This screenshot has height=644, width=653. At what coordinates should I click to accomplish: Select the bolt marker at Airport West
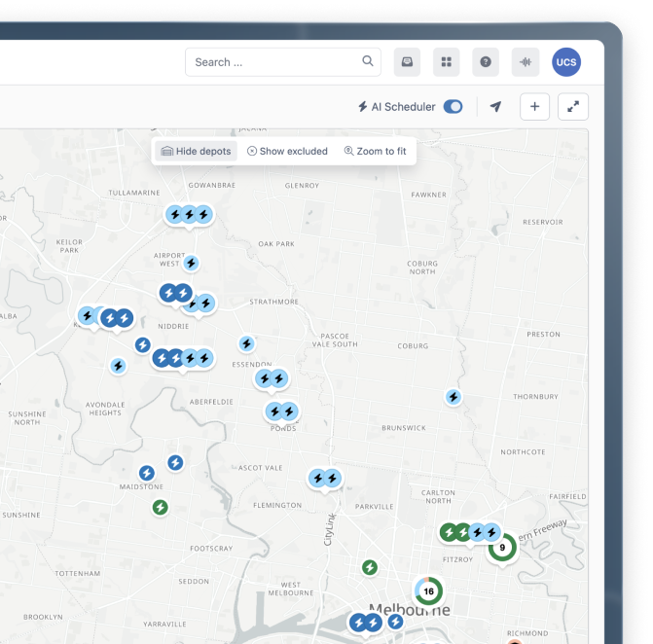pyautogui.click(x=191, y=263)
